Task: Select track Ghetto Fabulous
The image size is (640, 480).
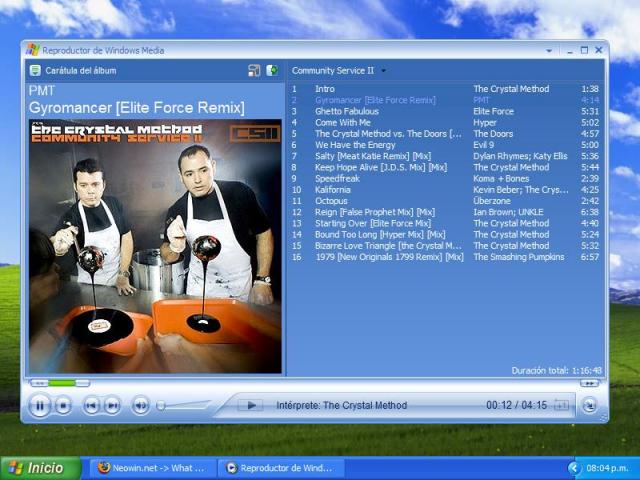Action: (x=445, y=111)
